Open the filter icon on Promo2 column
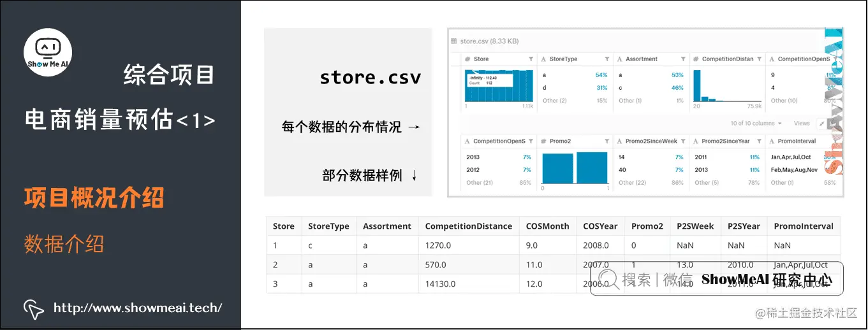This screenshot has height=330, width=868. (607, 141)
